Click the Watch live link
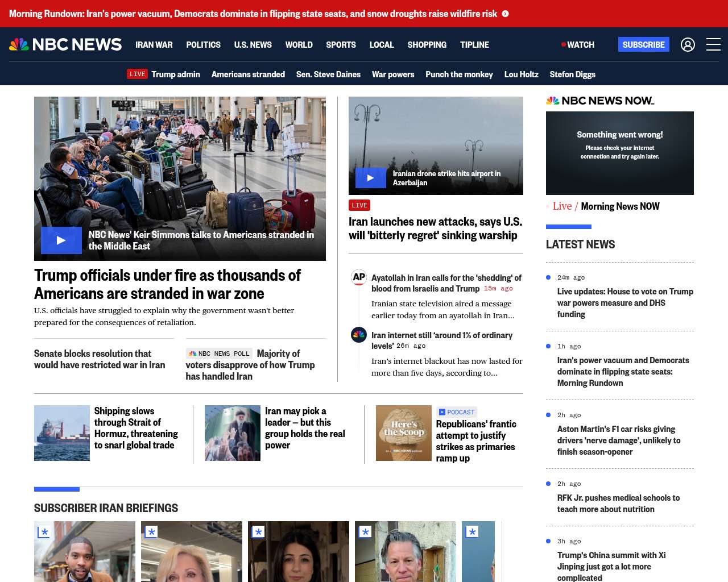This screenshot has width=728, height=582. coord(578,44)
